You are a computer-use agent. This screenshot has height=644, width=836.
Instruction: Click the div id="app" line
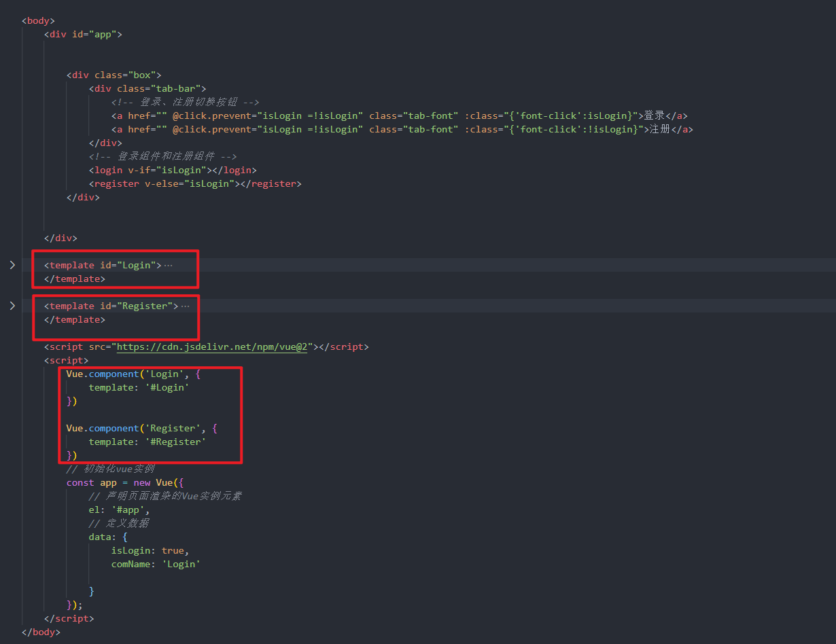(83, 34)
